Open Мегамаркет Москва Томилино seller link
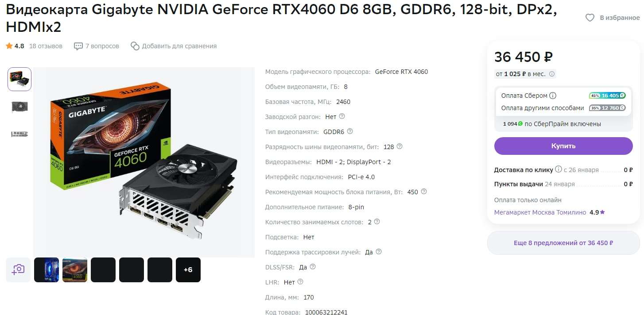The image size is (644, 315). coord(540,212)
